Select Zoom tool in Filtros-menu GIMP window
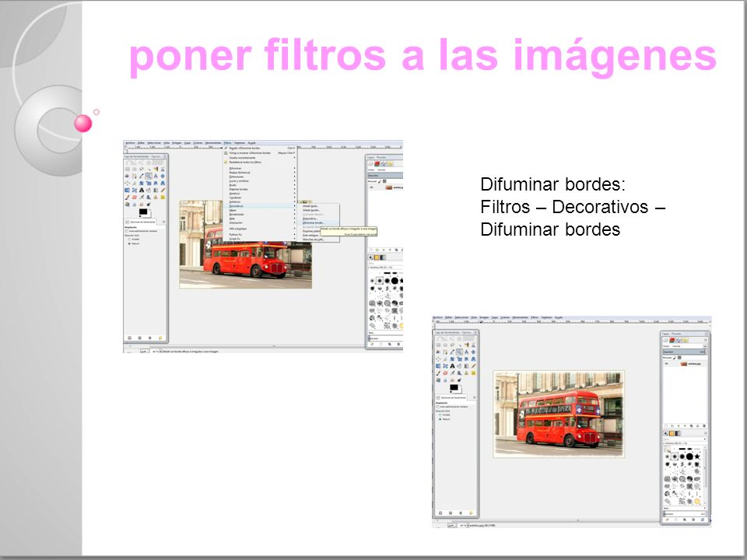Screen dimensions: 747x560 tap(149, 176)
